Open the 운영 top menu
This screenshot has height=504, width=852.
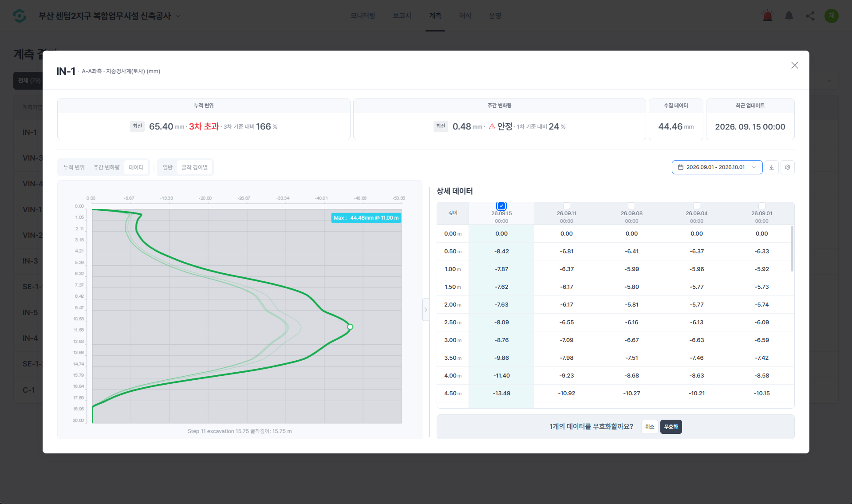tap(495, 16)
